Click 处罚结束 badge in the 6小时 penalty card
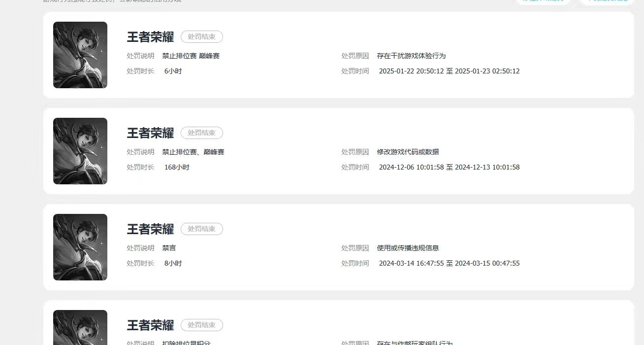The height and width of the screenshot is (345, 644). (202, 37)
